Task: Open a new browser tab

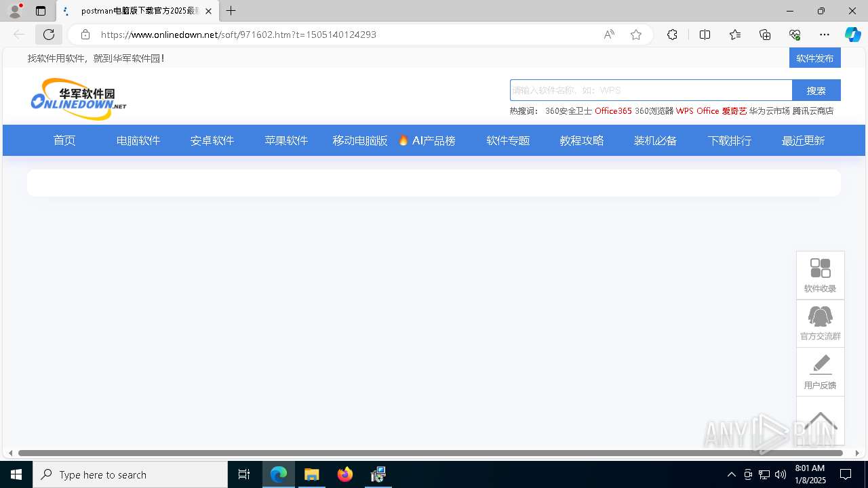Action: tap(231, 11)
